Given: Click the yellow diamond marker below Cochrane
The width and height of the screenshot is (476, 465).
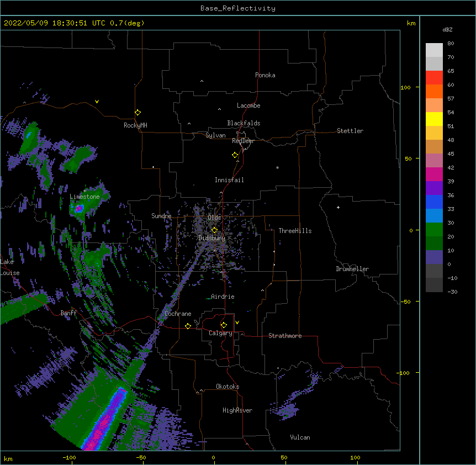Looking at the screenshot, I should pyautogui.click(x=188, y=326).
